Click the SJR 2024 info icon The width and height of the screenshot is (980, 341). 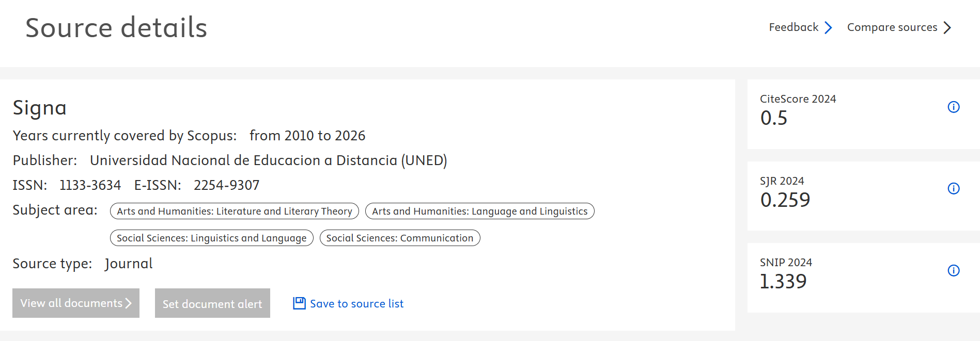953,188
